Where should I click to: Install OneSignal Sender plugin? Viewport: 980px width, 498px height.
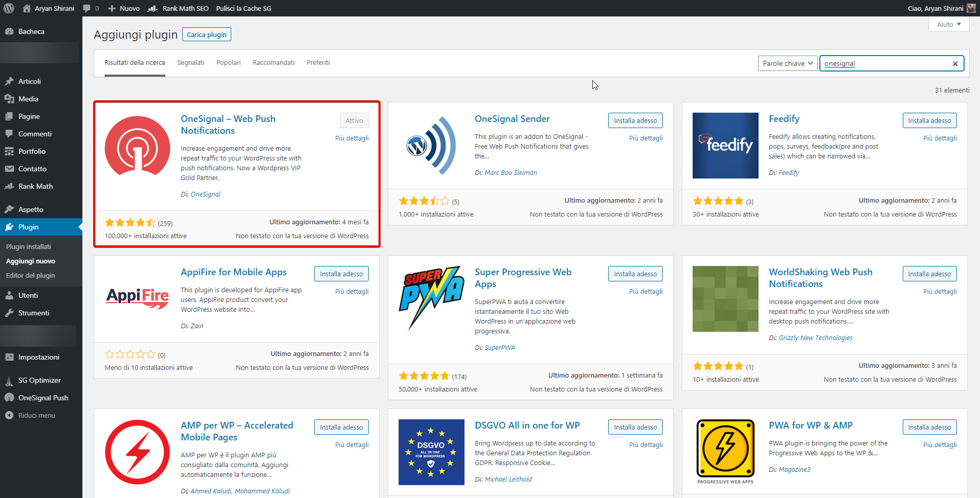(x=635, y=120)
